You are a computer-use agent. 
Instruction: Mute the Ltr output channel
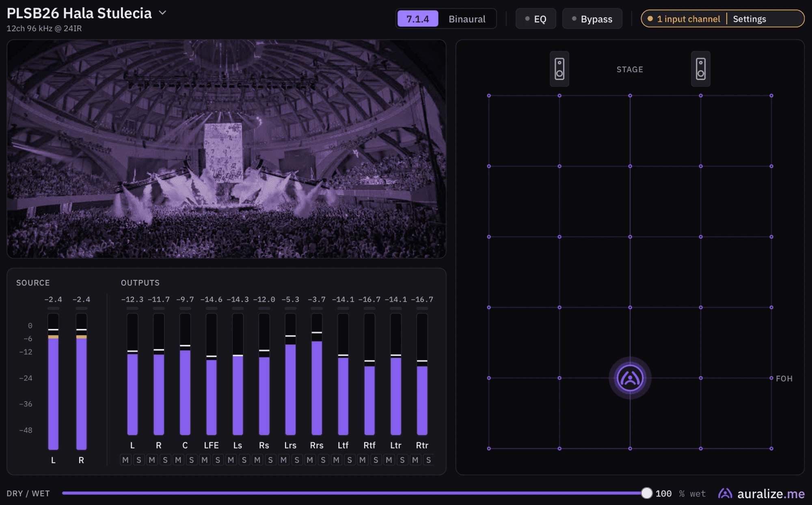[x=389, y=460]
